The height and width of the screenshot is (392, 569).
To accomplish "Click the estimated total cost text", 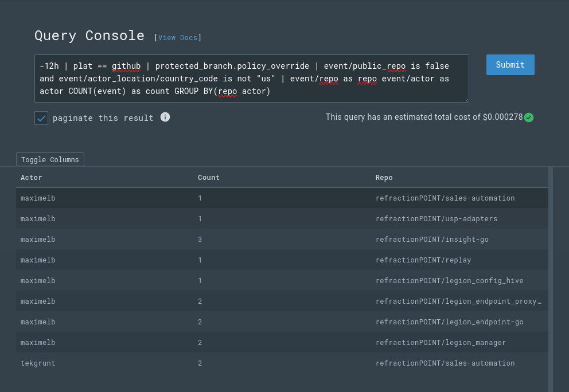I will pyautogui.click(x=424, y=117).
